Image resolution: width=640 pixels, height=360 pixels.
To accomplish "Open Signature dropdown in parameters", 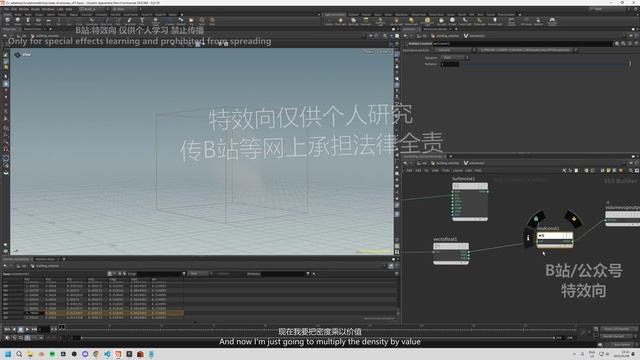I will click(455, 58).
